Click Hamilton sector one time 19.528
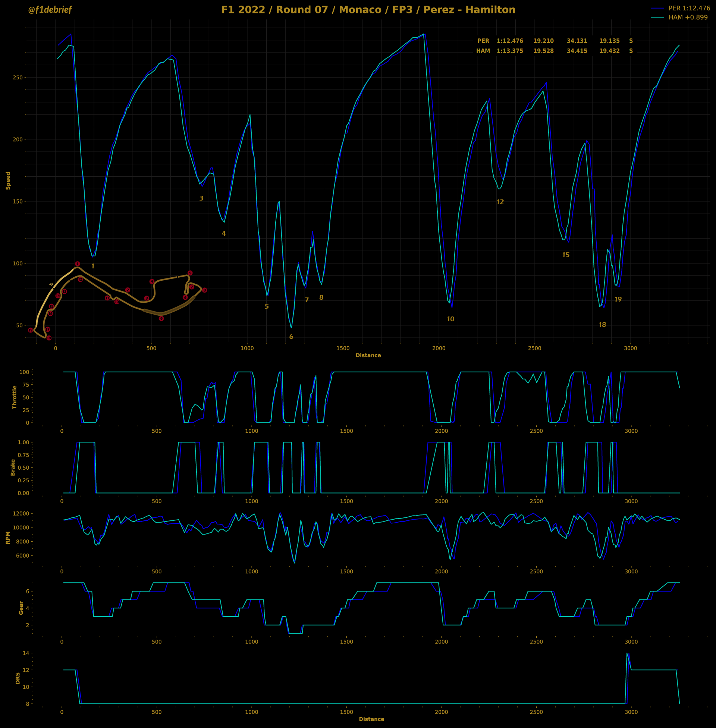The height and width of the screenshot is (728, 716). point(543,51)
